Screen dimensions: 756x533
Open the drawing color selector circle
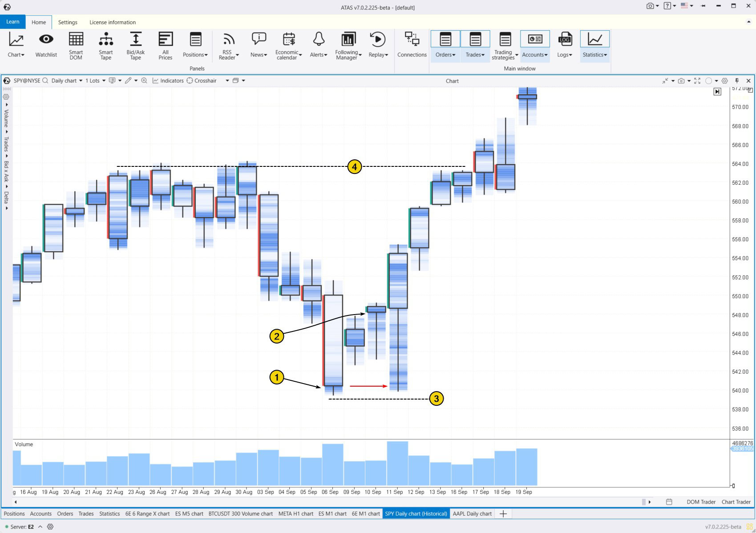tap(709, 81)
